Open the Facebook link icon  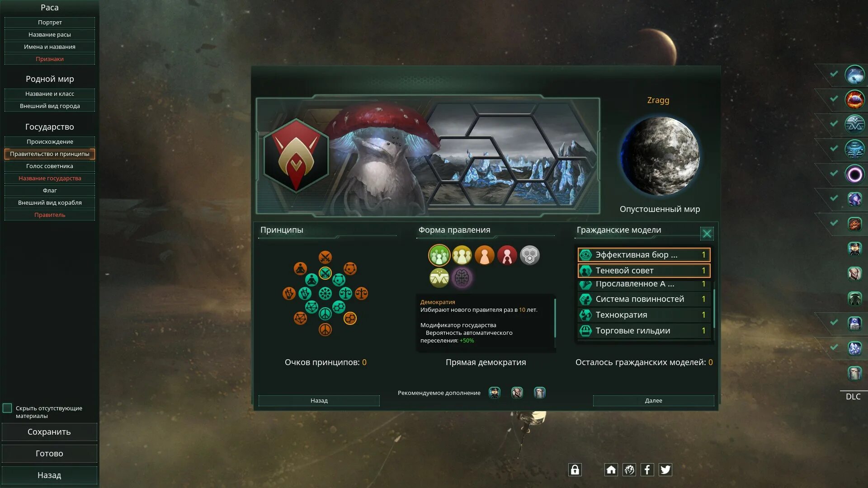click(x=647, y=470)
